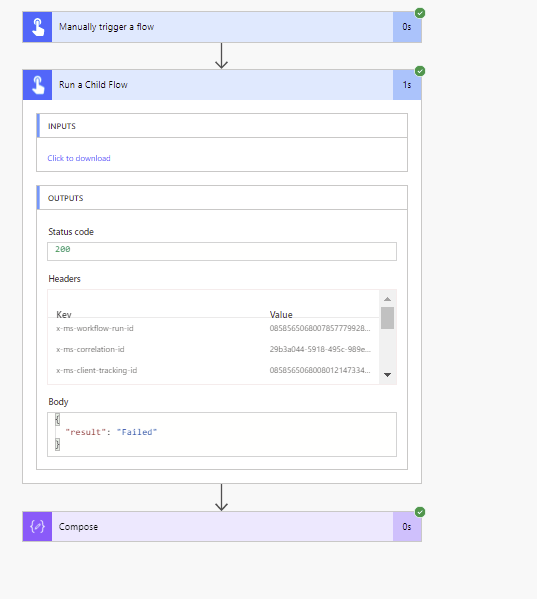Click the 1s duration on Run a Child Flow
537x599 pixels.
coord(407,85)
